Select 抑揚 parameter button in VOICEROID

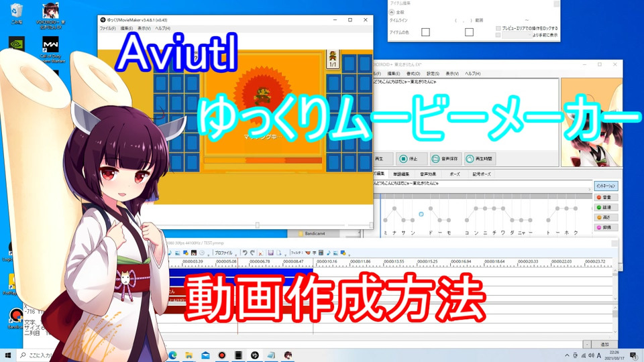[x=606, y=227]
